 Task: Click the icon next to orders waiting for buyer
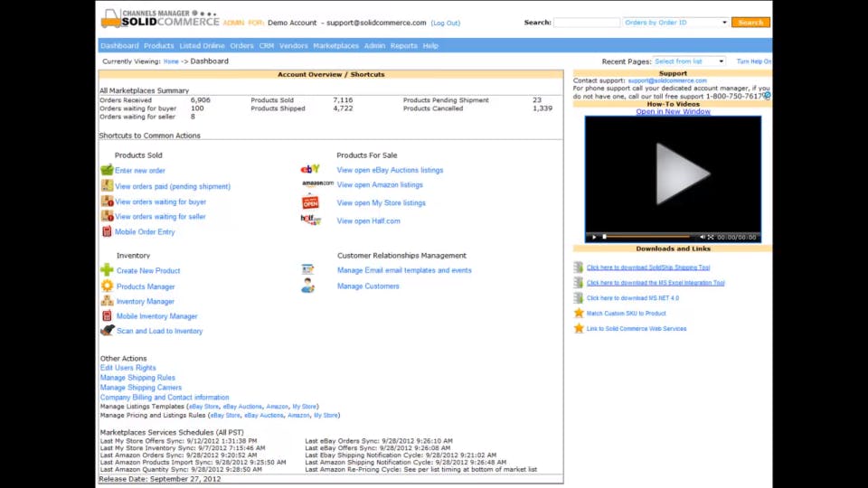coord(107,202)
